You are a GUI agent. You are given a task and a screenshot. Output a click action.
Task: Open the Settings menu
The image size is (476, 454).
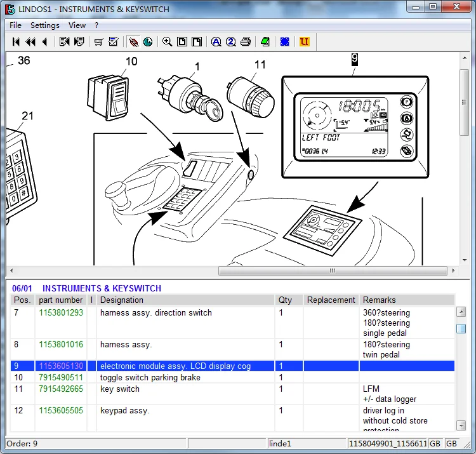click(45, 25)
